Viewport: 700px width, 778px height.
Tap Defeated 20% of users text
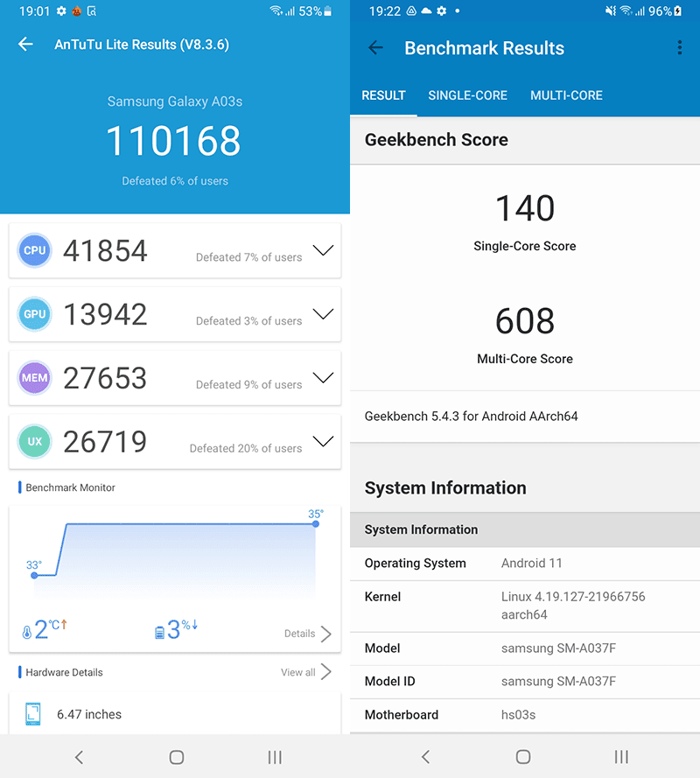(246, 448)
